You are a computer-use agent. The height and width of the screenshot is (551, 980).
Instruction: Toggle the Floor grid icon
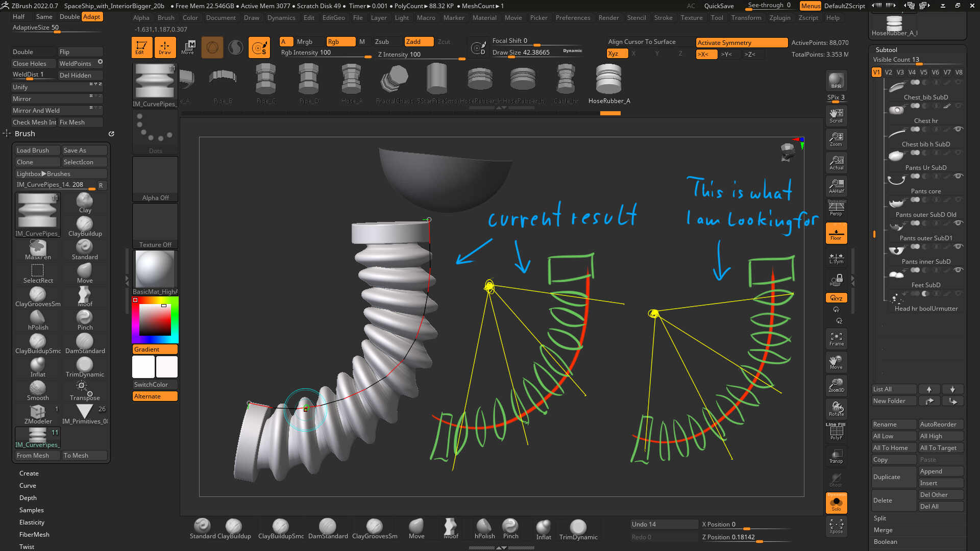point(836,233)
